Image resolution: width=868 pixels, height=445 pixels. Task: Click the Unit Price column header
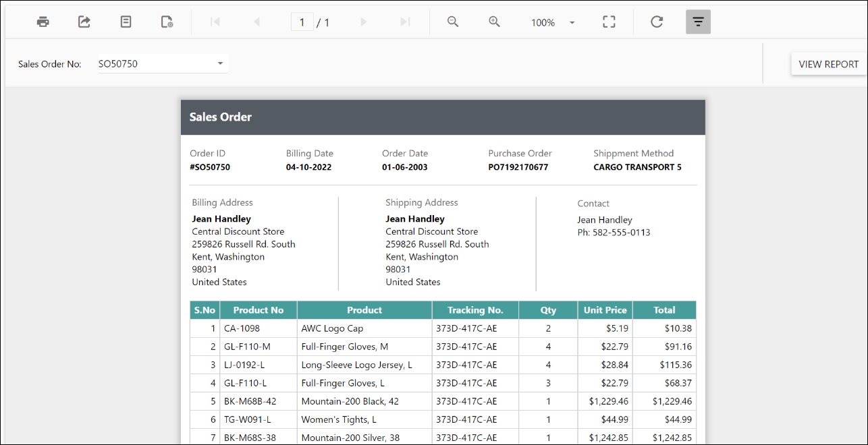(605, 310)
